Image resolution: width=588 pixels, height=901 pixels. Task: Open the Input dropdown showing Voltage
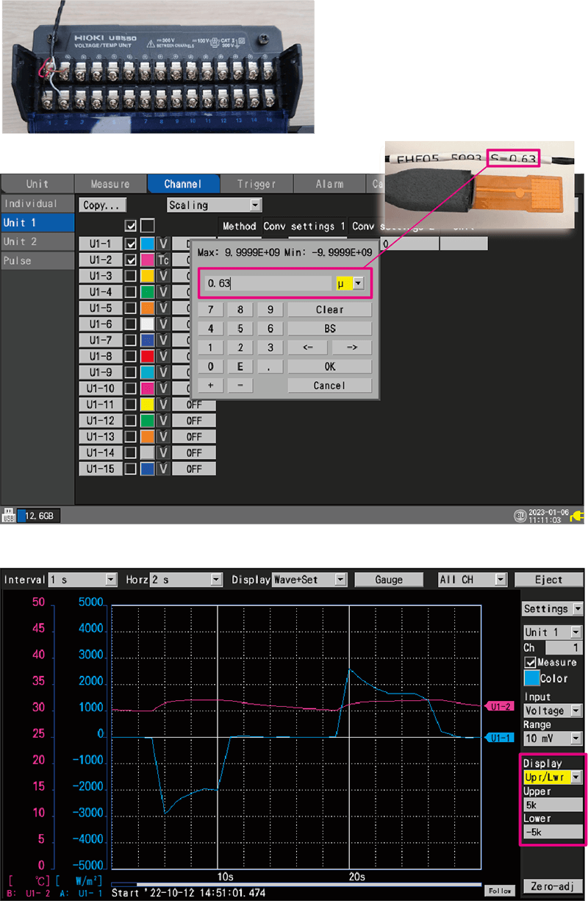tap(553, 711)
